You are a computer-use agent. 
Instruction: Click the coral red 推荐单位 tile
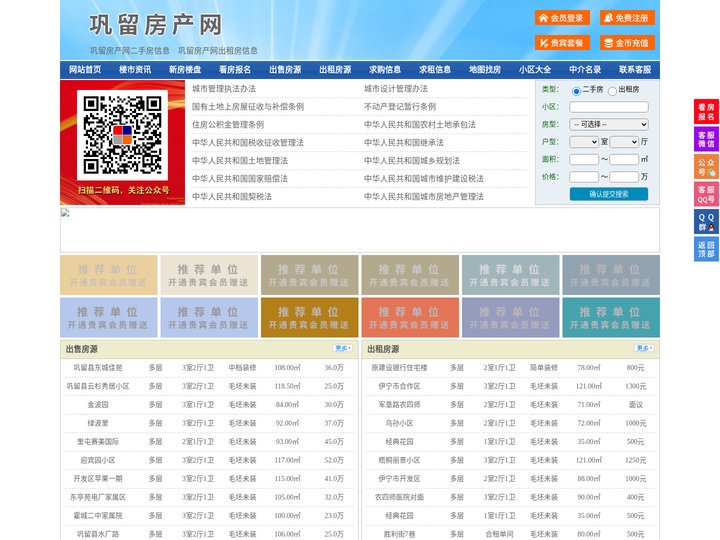pos(410,317)
